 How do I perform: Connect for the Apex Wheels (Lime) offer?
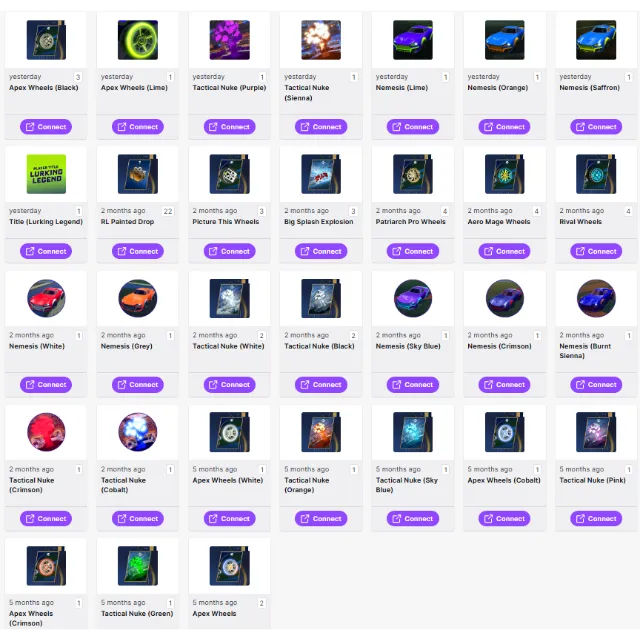(138, 127)
